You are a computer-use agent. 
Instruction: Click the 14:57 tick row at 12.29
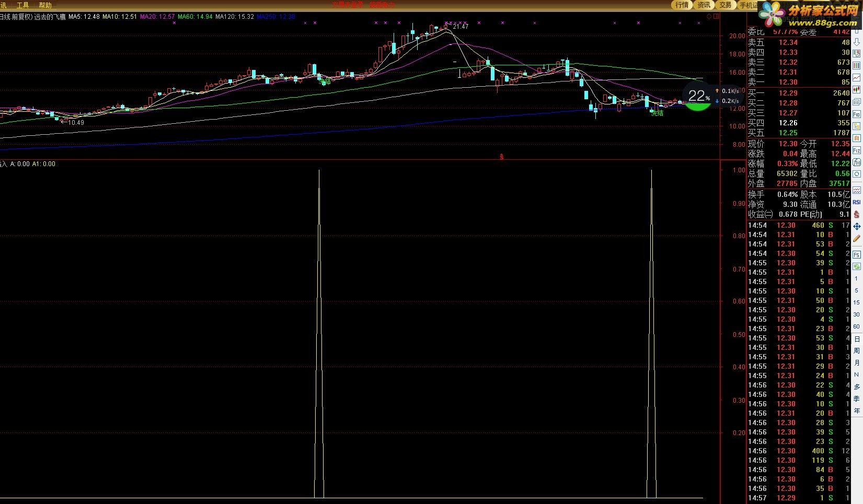click(x=799, y=498)
